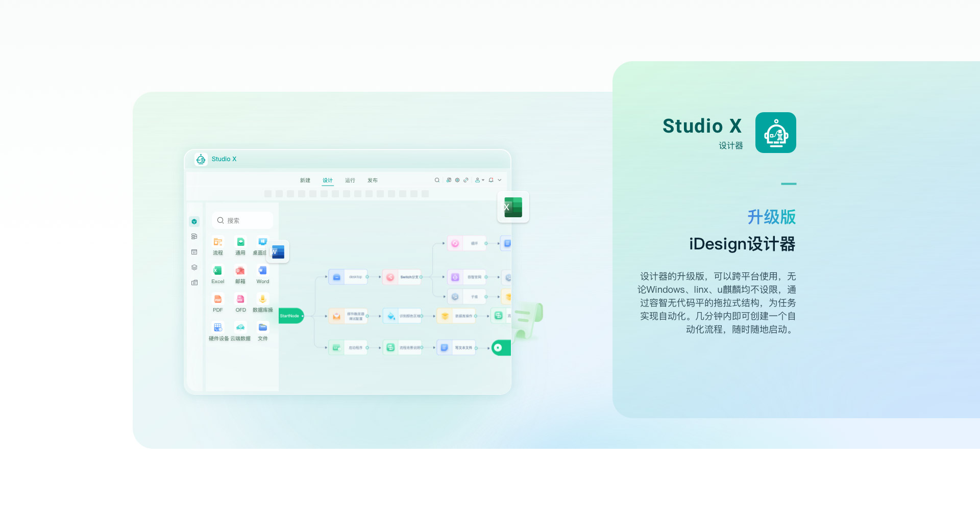Select the Word component category
Image resolution: width=980 pixels, height=510 pixels.
pos(263,274)
